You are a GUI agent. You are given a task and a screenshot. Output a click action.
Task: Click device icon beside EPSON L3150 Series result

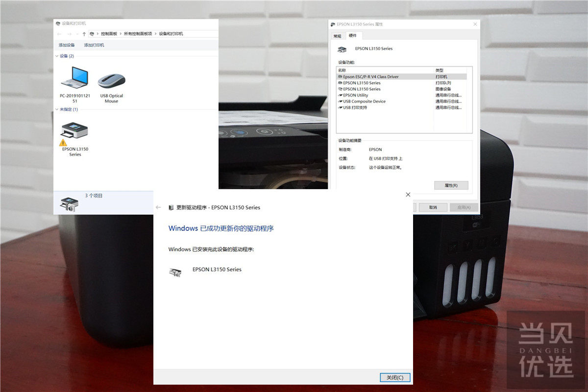tap(175, 272)
